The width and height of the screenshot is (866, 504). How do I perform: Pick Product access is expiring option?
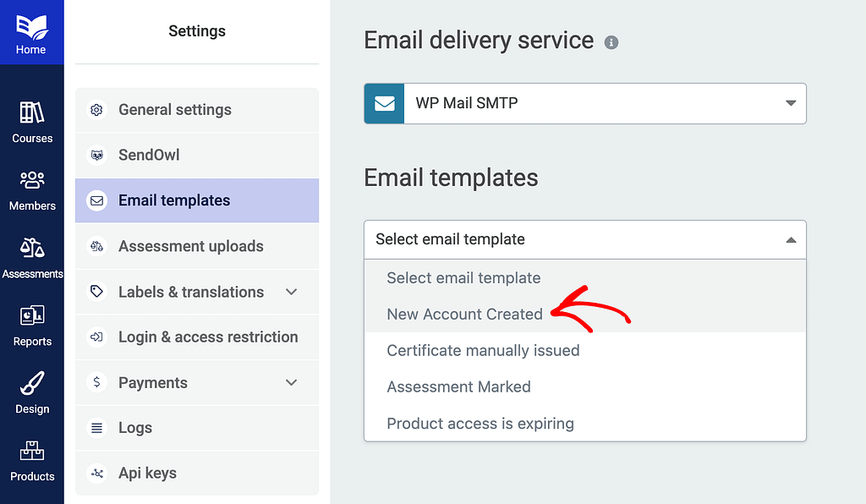[x=480, y=424]
